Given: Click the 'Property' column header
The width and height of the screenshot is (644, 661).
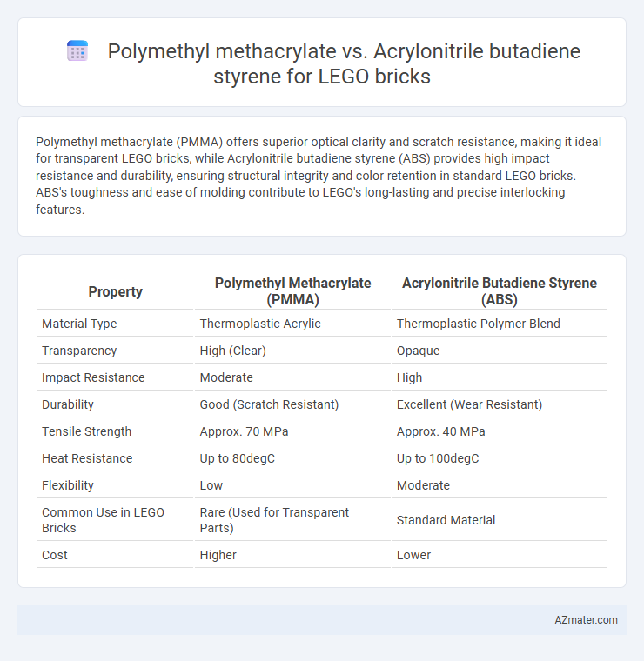Looking at the screenshot, I should coord(115,291).
